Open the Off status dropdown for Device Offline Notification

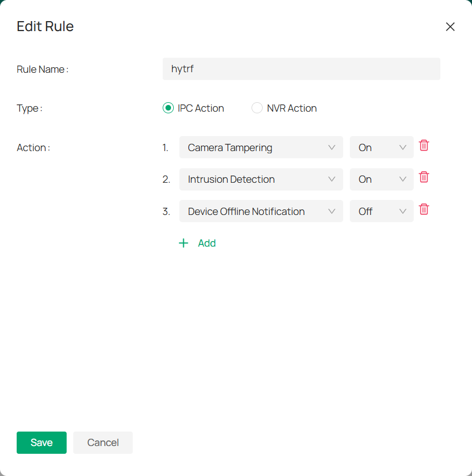[381, 211]
